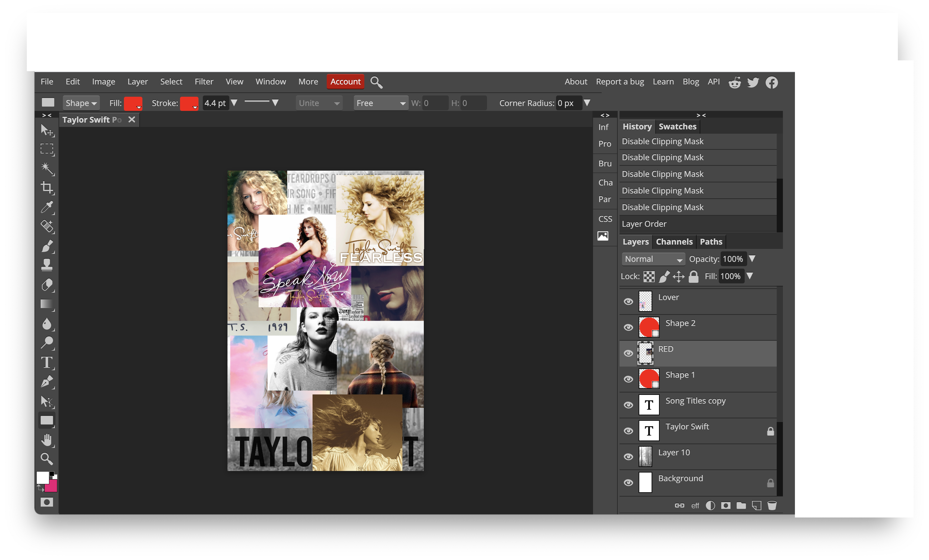Viewport: 929px width, 560px height.
Task: Select the Rectangle shape tool
Action: (x=47, y=420)
